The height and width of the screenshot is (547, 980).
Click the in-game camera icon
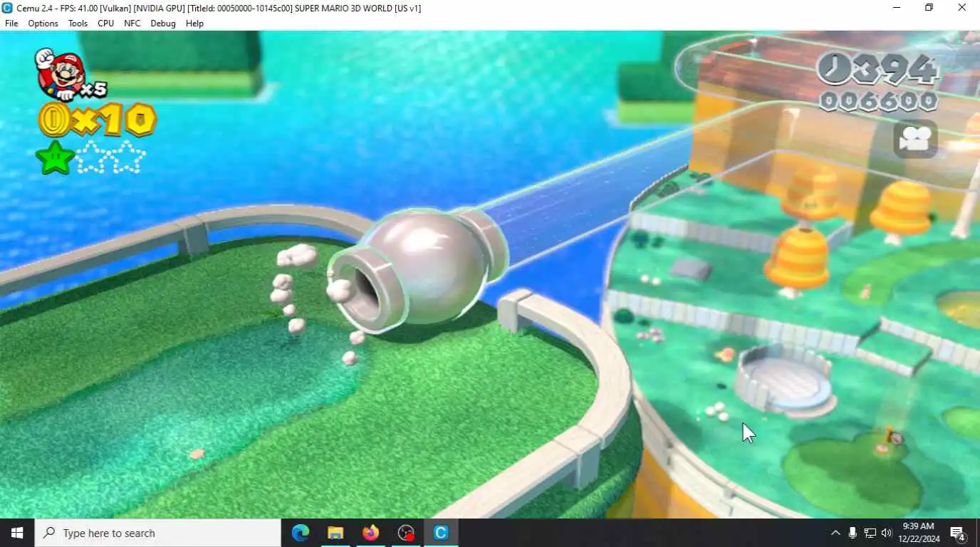[x=915, y=139]
